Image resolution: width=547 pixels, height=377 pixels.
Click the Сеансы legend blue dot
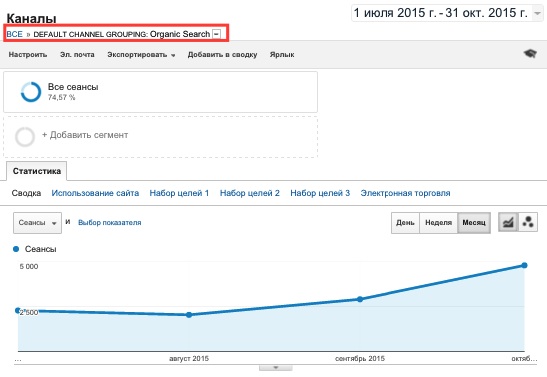[16, 249]
